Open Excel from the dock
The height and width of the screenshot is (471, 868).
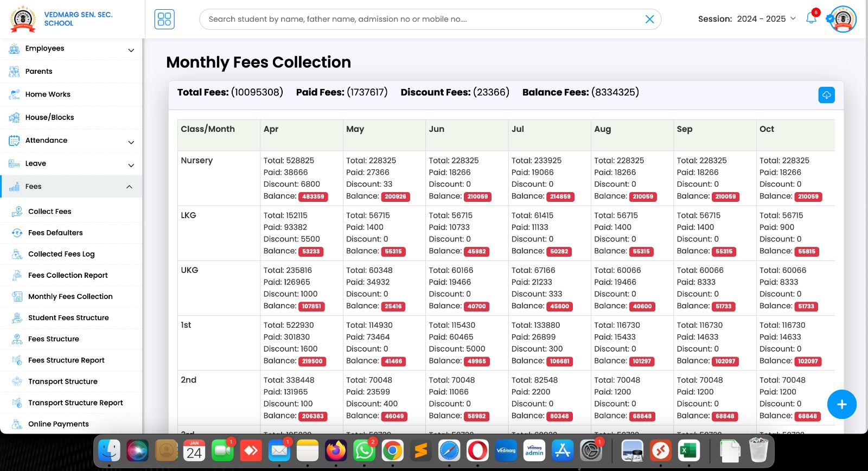click(x=689, y=450)
